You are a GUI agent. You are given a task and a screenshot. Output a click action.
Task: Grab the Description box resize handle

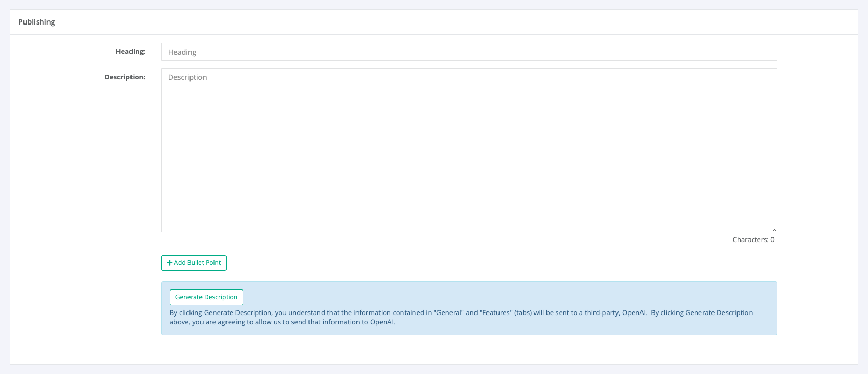774,229
